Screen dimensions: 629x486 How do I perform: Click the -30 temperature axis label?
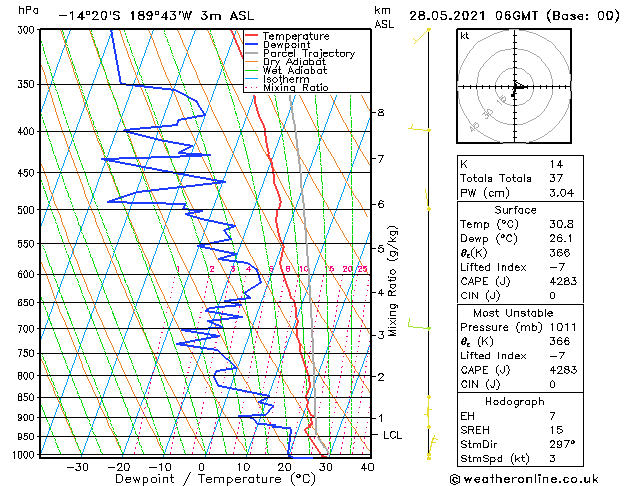point(77,467)
